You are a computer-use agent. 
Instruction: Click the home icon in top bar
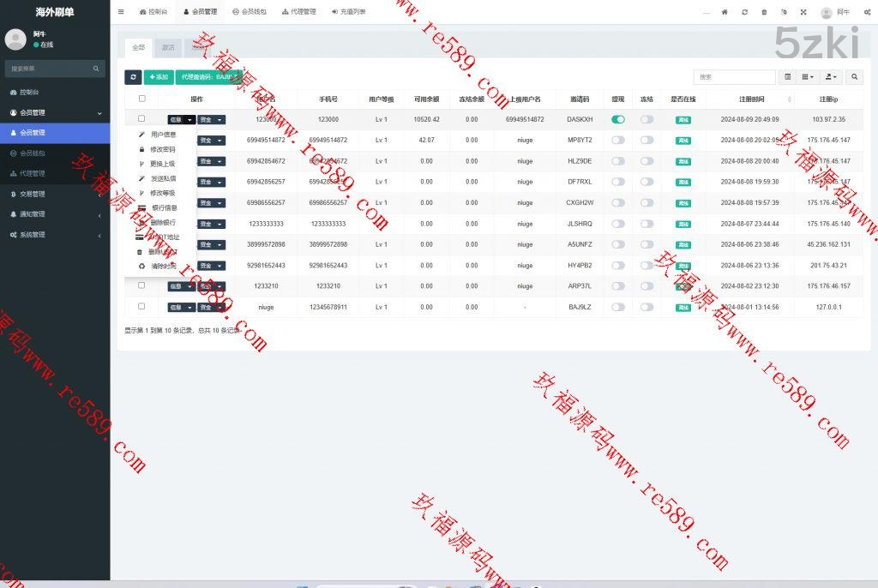click(x=725, y=12)
